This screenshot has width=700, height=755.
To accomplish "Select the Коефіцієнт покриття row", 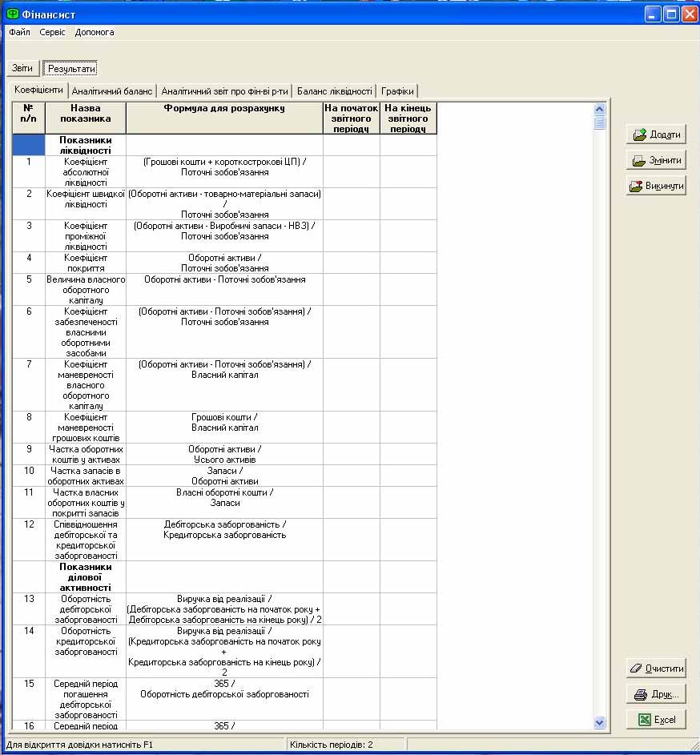I will click(x=85, y=263).
